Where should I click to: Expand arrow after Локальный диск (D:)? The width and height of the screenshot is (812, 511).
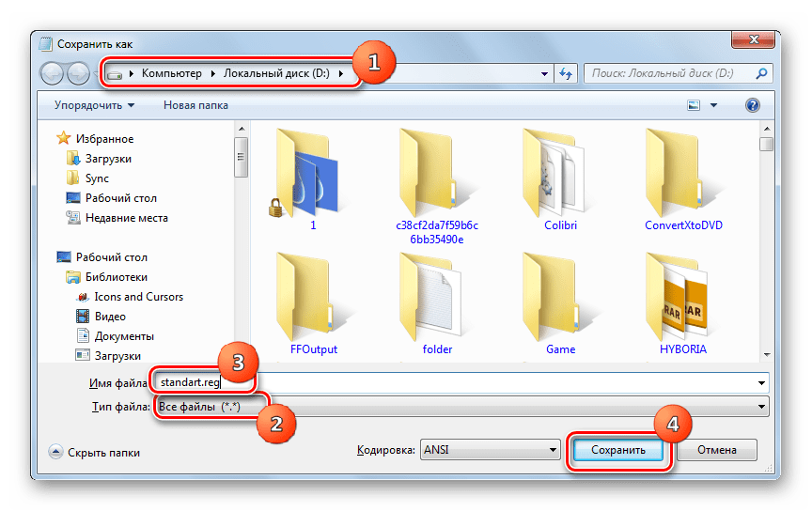tap(341, 73)
